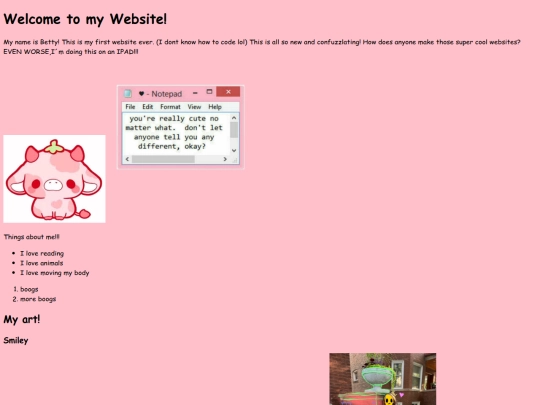Click the 'I love reading' list item
540x405 pixels.
(42, 253)
